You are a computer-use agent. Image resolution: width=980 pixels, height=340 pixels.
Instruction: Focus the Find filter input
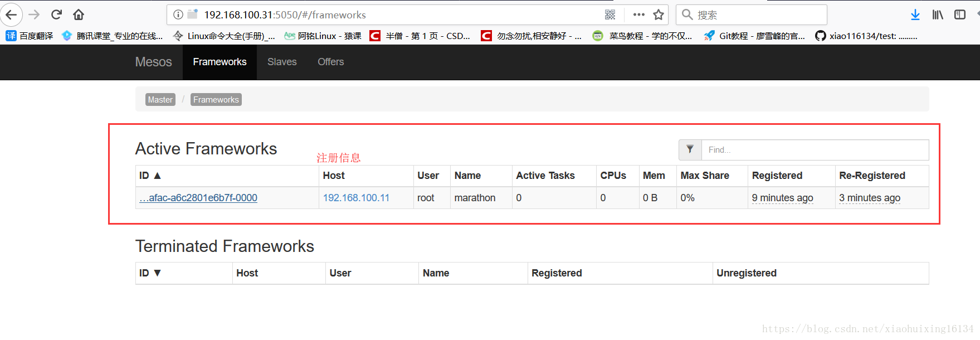click(815, 149)
